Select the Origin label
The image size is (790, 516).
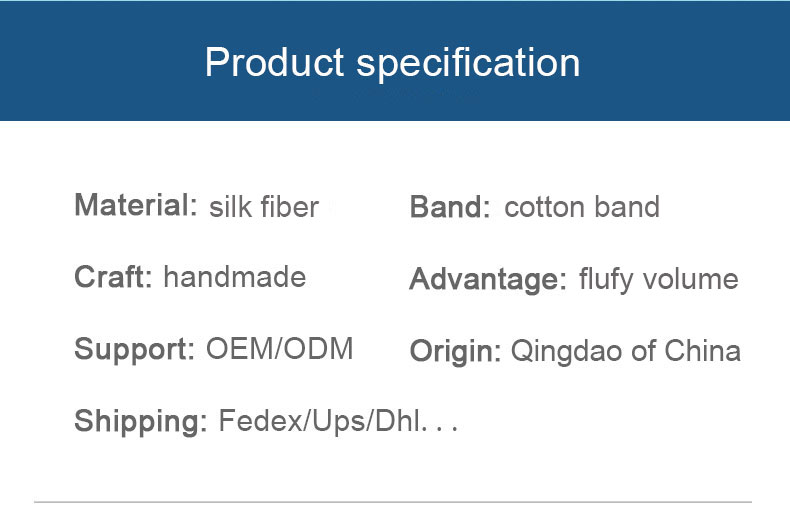pyautogui.click(x=455, y=352)
